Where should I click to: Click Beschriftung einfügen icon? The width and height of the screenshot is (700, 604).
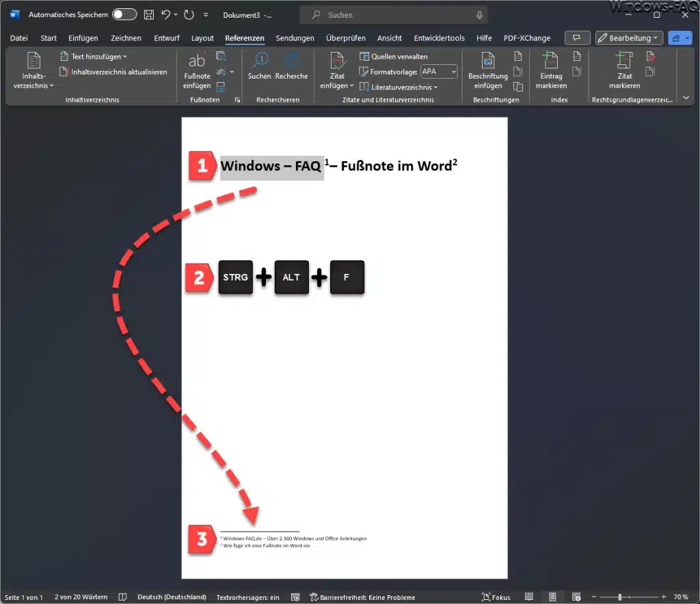click(x=488, y=70)
